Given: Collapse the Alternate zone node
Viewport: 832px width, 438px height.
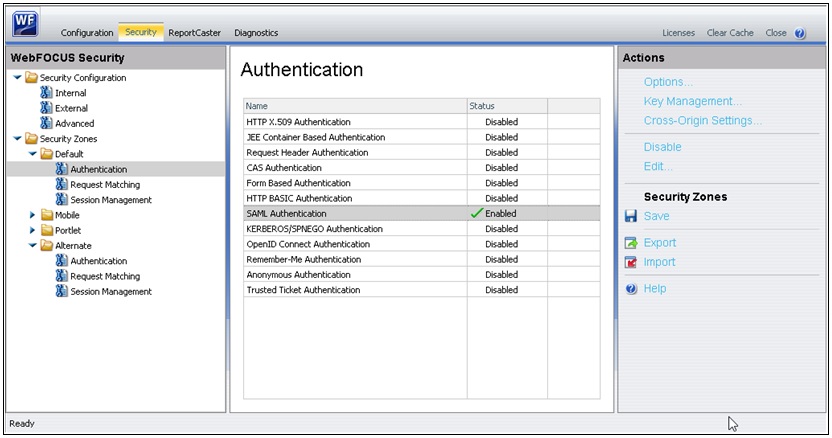Looking at the screenshot, I should (x=32, y=246).
